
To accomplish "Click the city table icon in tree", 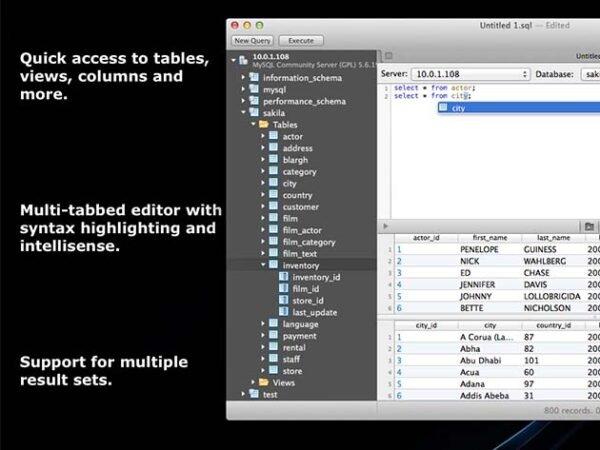I will point(274,183).
